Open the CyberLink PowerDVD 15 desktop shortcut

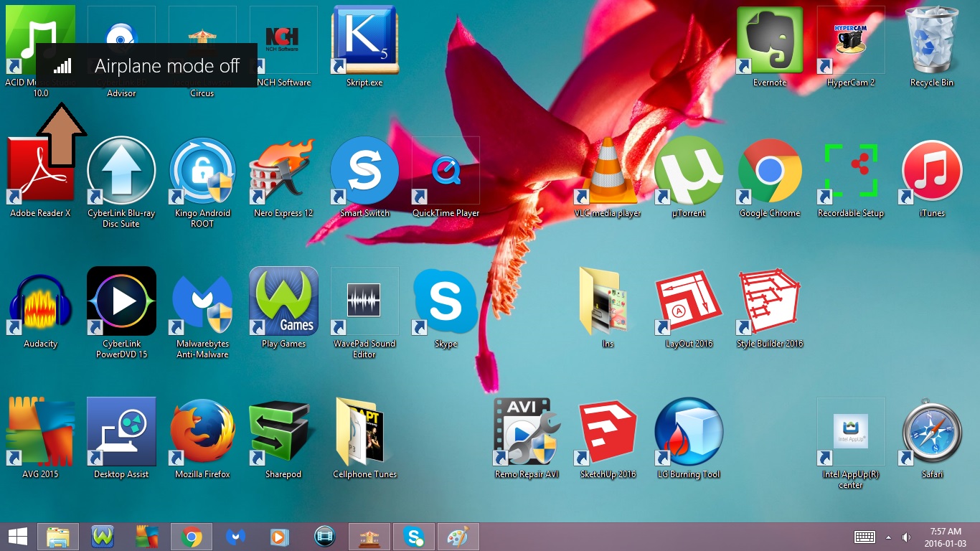click(x=121, y=303)
